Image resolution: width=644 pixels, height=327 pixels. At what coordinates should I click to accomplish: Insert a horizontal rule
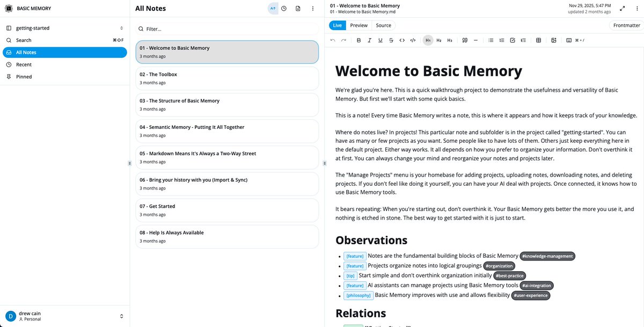point(475,40)
